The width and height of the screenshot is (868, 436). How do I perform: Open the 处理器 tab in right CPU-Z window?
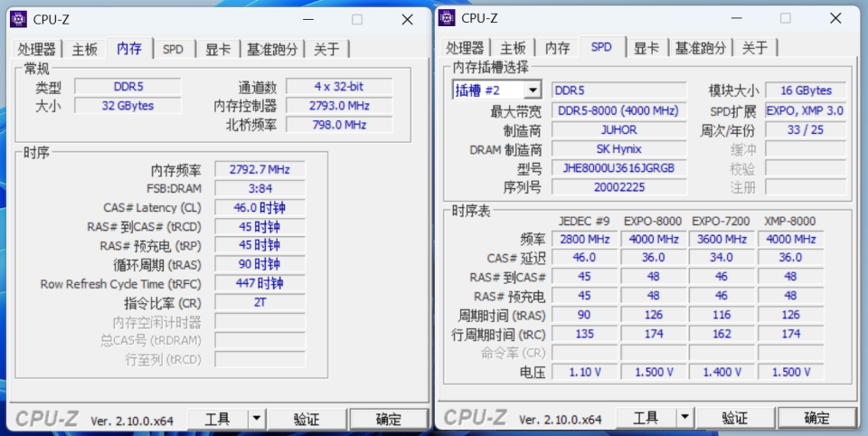(465, 48)
